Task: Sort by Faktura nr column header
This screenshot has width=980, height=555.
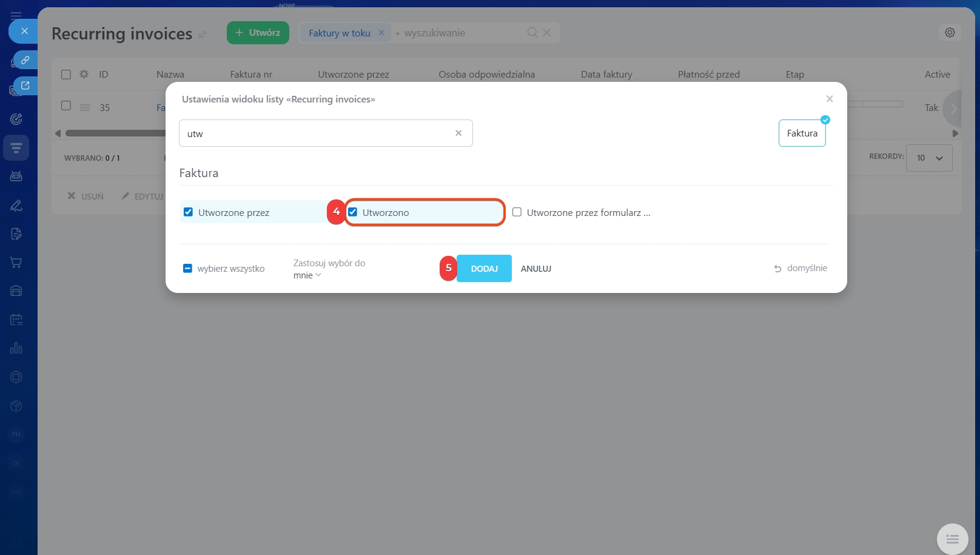Action: pos(251,74)
